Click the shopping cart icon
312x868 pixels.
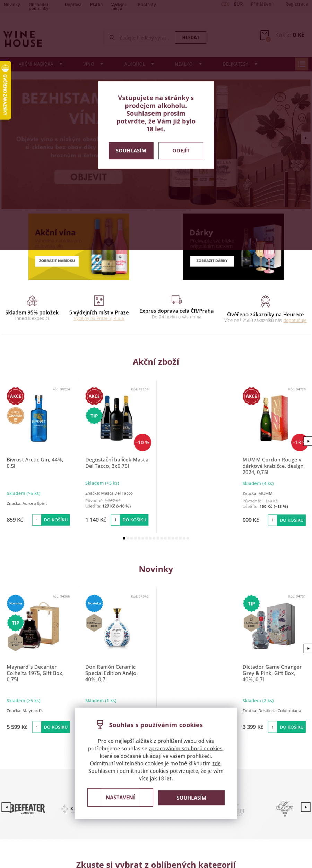pyautogui.click(x=265, y=35)
